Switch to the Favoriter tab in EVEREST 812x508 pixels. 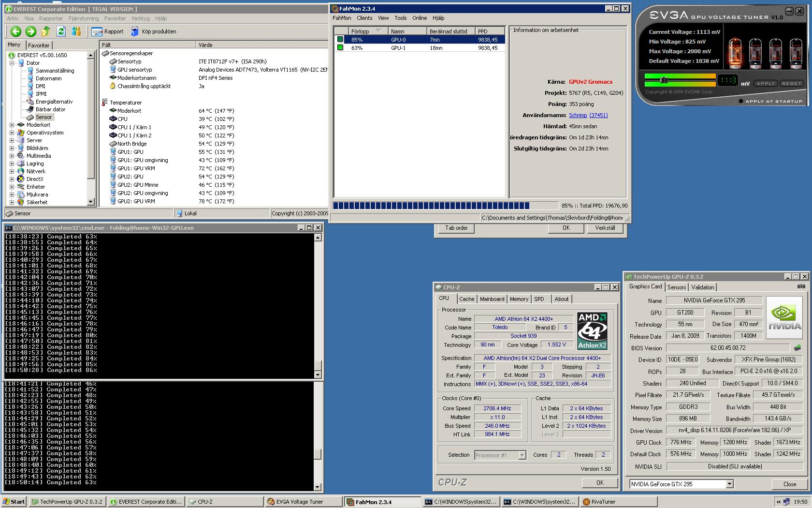[x=39, y=45]
